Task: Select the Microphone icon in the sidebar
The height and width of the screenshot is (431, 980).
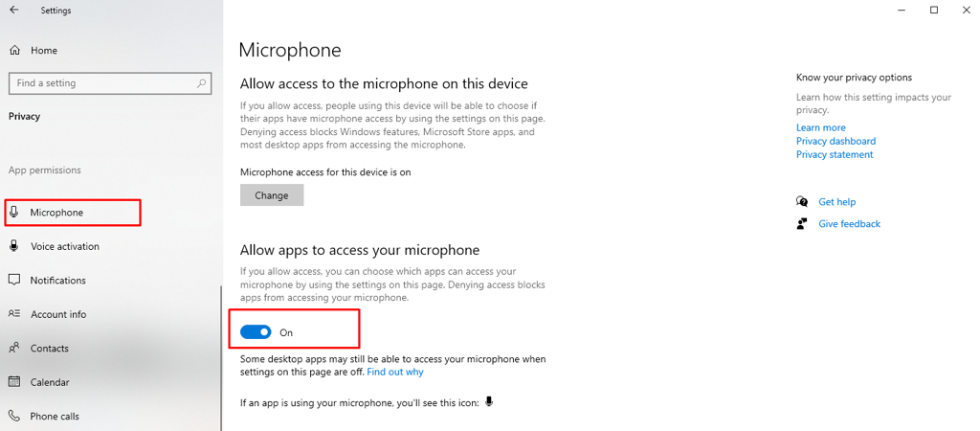Action: pos(14,212)
